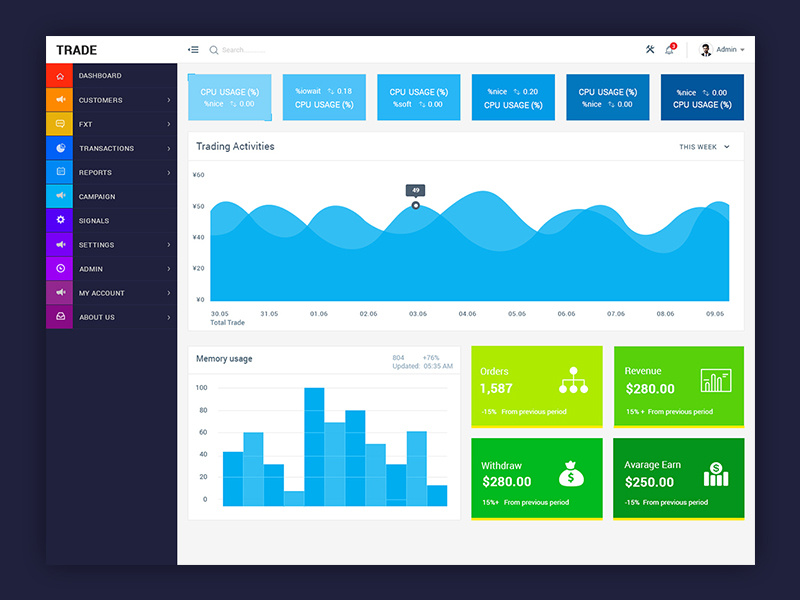800x600 pixels.
Task: Click the tools icon in the top bar
Action: (x=648, y=49)
